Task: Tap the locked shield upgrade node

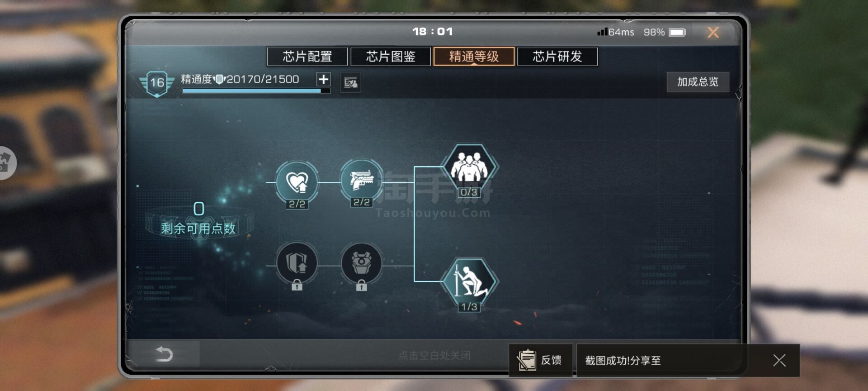Action: (x=297, y=263)
